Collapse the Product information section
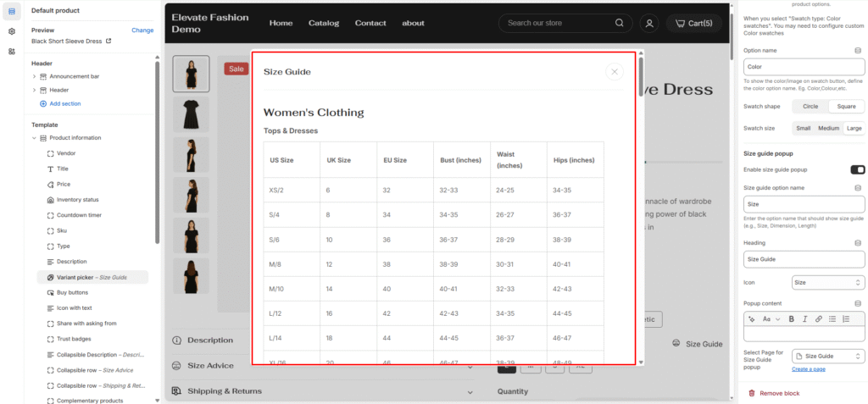868x404 pixels. tap(34, 138)
